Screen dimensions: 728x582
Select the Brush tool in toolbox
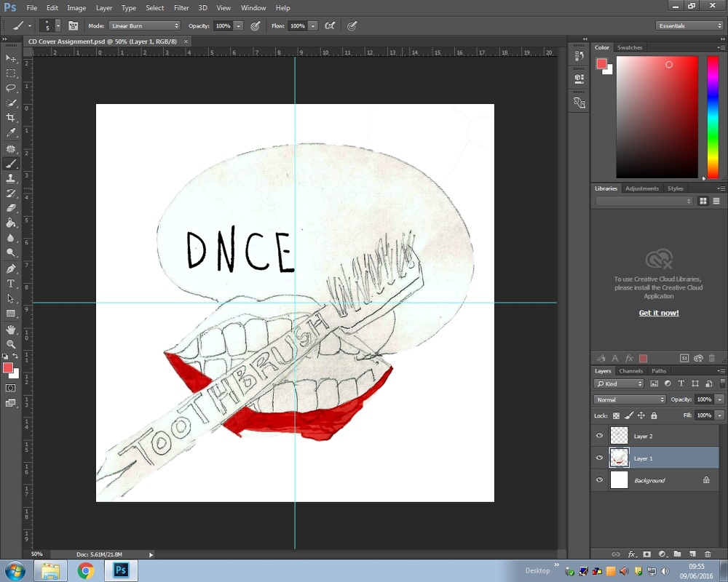(x=11, y=164)
